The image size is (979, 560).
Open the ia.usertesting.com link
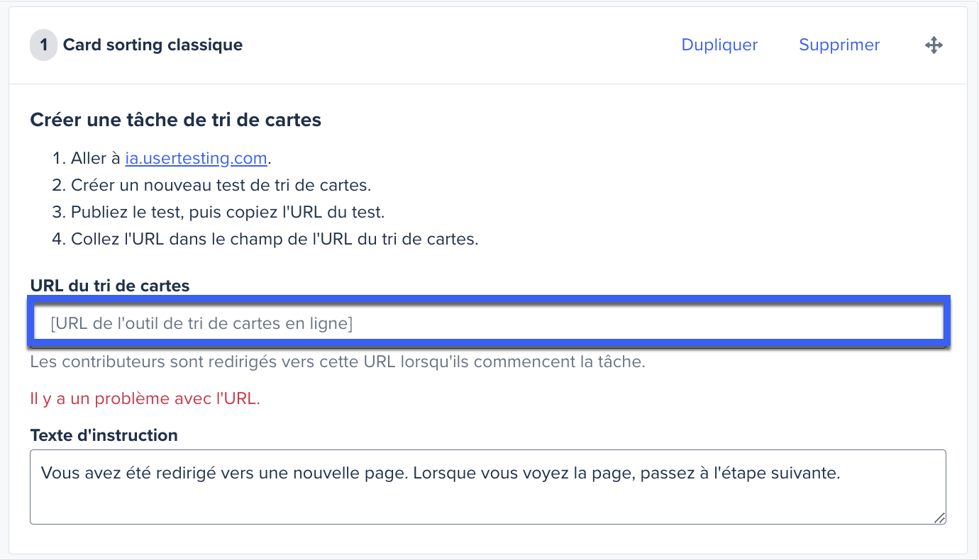click(196, 158)
